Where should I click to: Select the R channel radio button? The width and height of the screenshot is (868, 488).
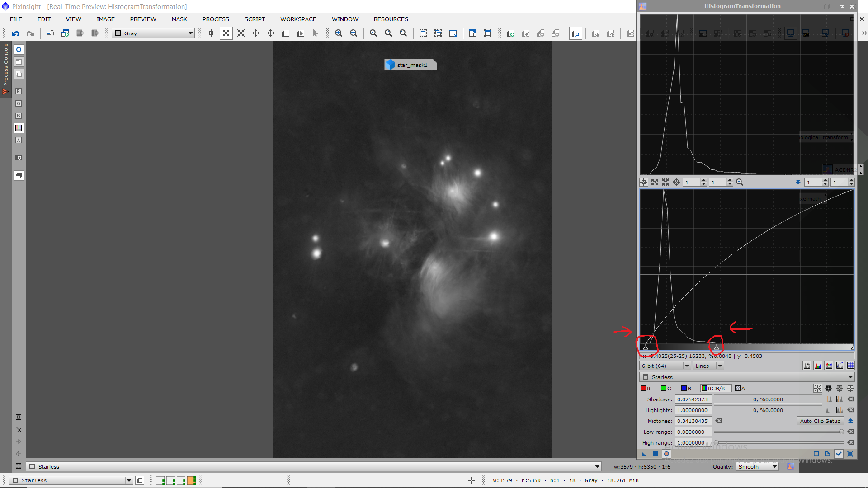(x=645, y=388)
